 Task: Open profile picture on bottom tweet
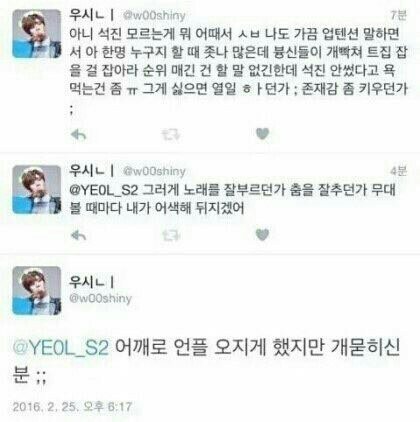[x=37, y=291]
